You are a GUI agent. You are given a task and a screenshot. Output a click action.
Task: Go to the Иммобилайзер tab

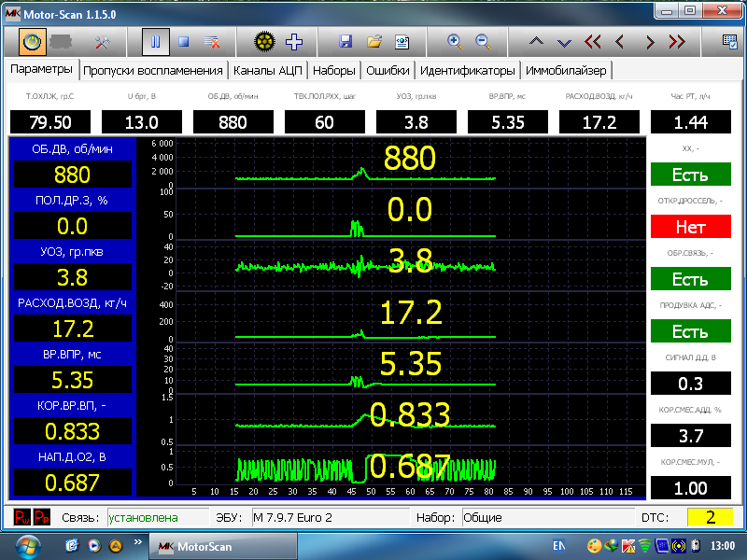coord(566,71)
